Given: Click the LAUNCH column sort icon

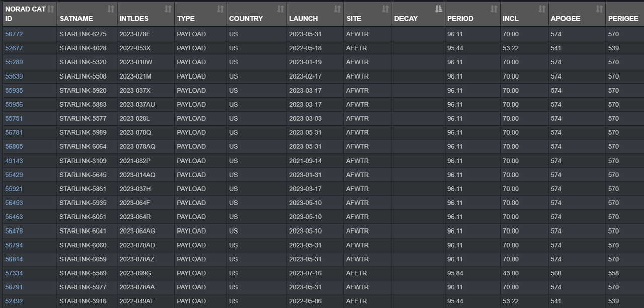Looking at the screenshot, I should tap(337, 9).
